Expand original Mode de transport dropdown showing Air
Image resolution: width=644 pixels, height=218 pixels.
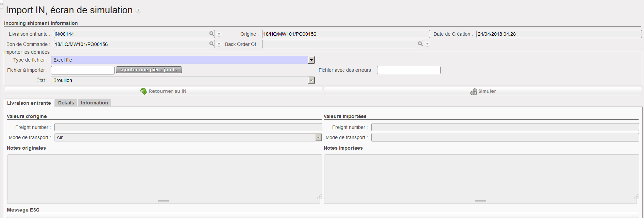coord(318,137)
